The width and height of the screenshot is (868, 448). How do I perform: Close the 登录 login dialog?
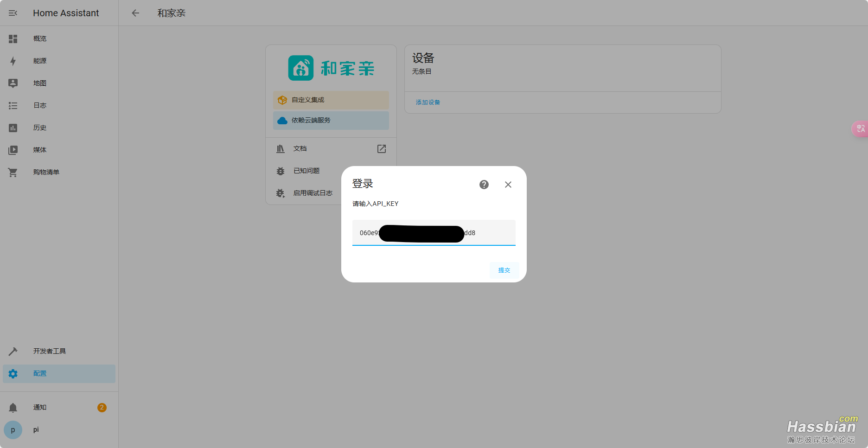508,185
